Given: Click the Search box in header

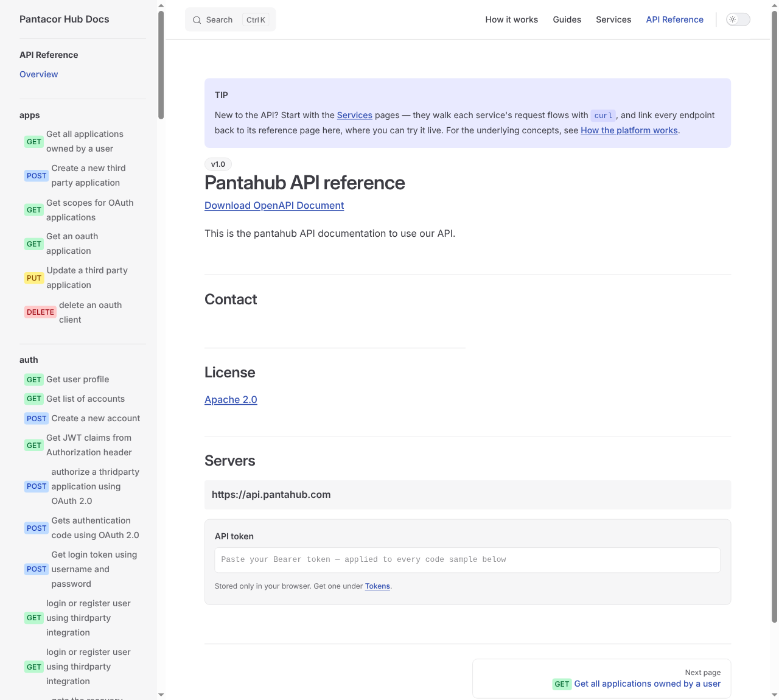Looking at the screenshot, I should coord(230,19).
